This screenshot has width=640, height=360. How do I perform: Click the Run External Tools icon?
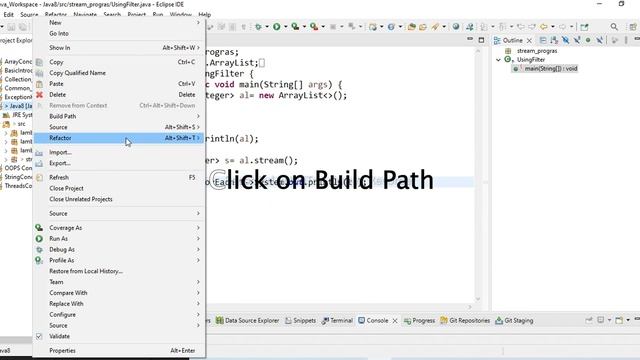click(314, 27)
